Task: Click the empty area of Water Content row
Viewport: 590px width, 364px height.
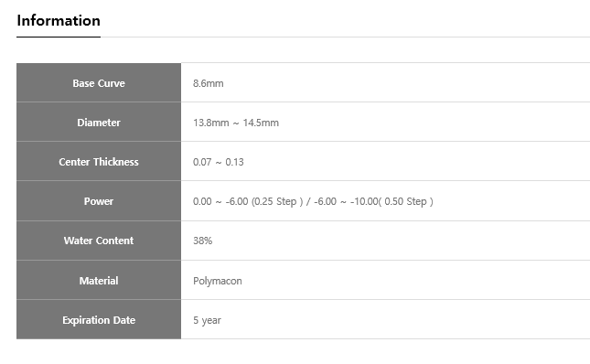Action: click(x=402, y=241)
